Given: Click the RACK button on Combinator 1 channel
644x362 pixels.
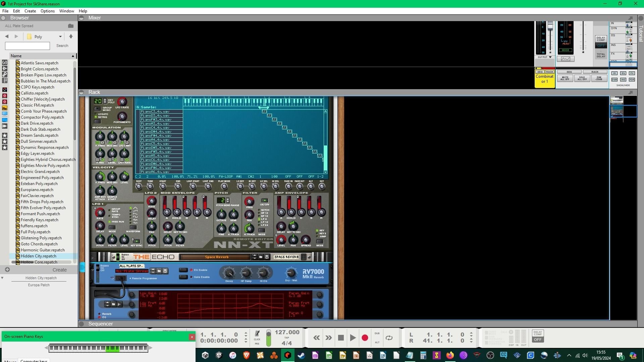Looking at the screenshot, I should pyautogui.click(x=550, y=72).
